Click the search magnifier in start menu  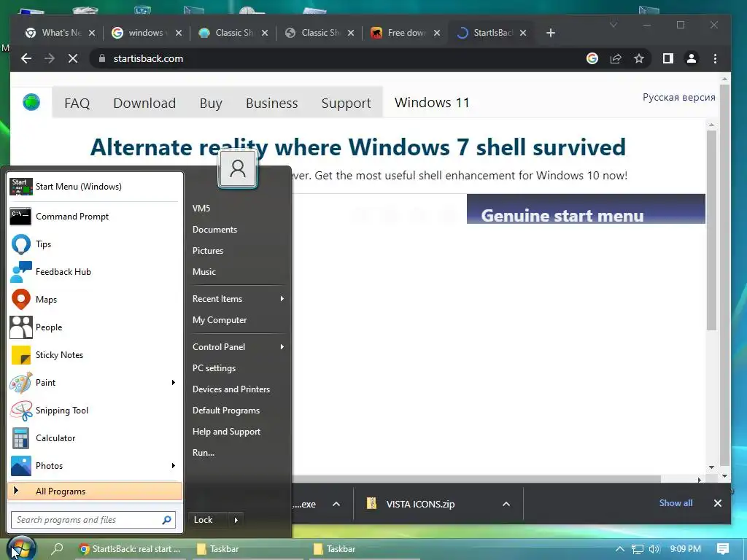pyautogui.click(x=166, y=519)
